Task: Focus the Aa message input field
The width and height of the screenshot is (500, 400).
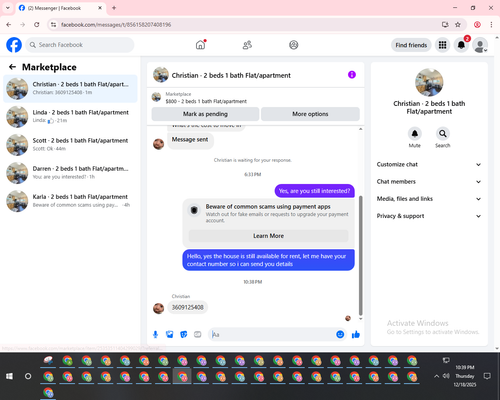Action: (273, 334)
